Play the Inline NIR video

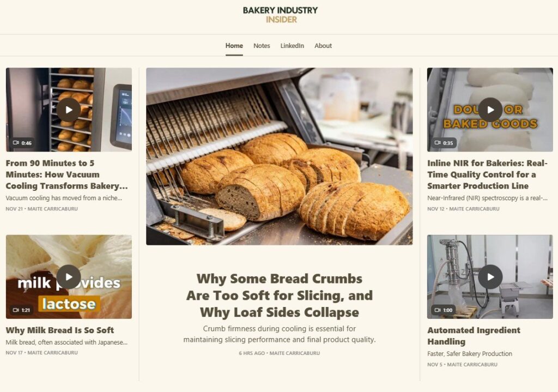tap(490, 110)
